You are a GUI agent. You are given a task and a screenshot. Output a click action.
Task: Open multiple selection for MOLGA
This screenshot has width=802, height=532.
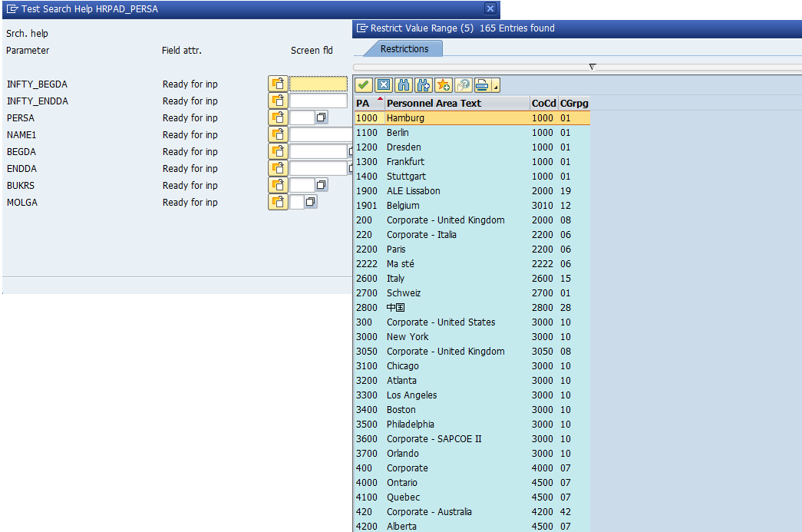(278, 202)
